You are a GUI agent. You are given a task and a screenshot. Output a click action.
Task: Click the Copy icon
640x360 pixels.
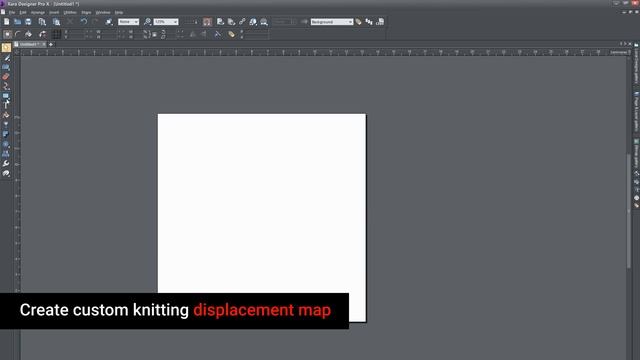[42, 22]
